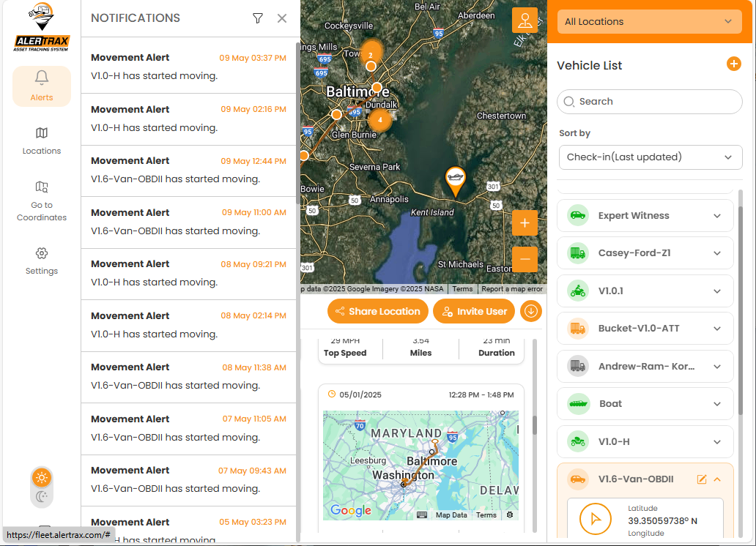This screenshot has height=546, width=756.
Task: Click the street view person icon
Action: [x=525, y=20]
